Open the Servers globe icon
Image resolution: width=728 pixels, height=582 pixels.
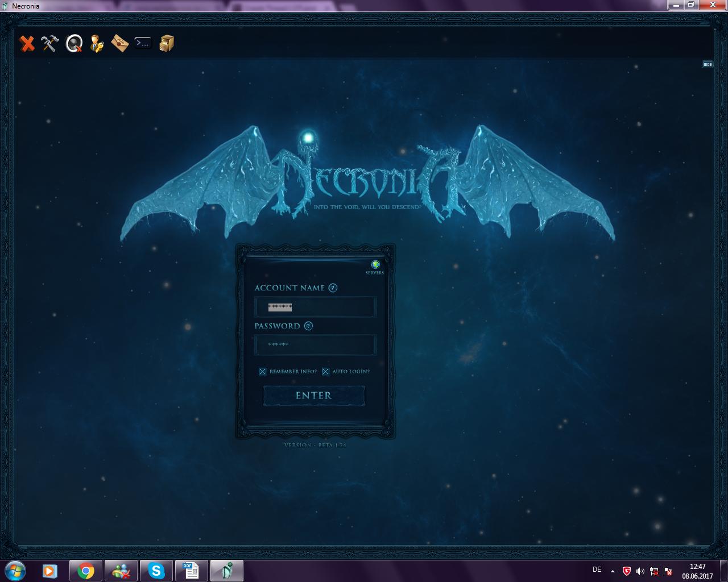pos(375,265)
